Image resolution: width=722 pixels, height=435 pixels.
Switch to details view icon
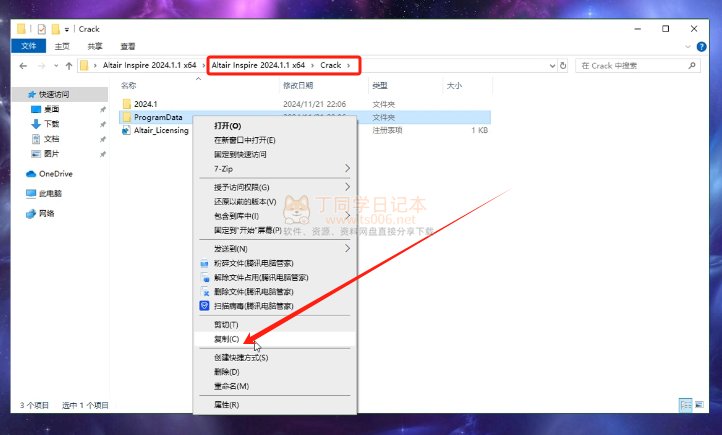tap(686, 405)
